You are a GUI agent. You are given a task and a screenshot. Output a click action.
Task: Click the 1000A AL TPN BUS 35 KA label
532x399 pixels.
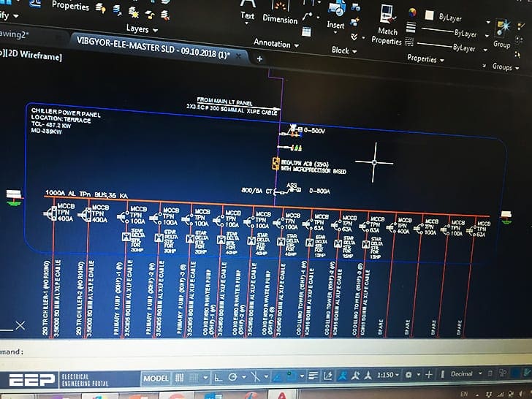86,194
